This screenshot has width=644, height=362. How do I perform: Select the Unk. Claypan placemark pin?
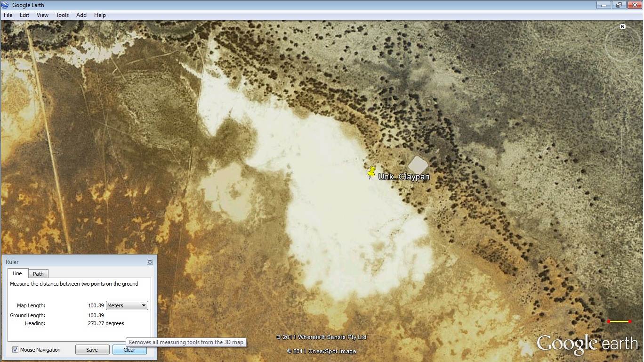(371, 172)
